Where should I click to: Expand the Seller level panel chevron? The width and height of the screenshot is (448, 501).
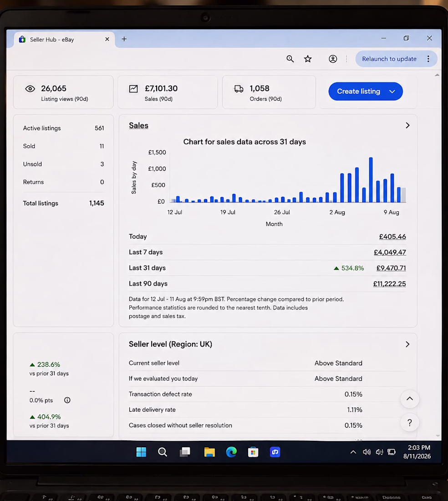407,344
